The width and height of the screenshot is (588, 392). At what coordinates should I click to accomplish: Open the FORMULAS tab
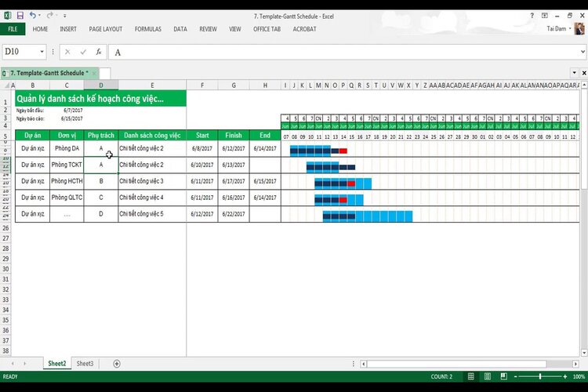(x=147, y=29)
